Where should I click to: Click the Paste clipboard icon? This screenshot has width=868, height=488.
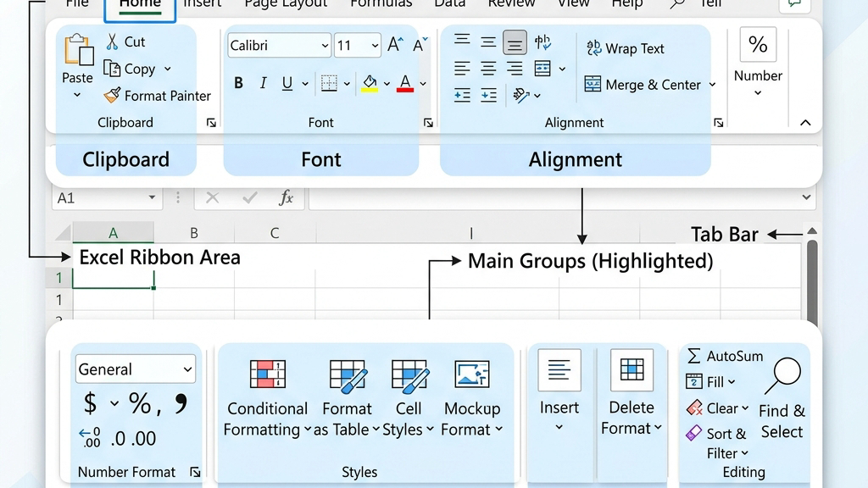click(79, 50)
